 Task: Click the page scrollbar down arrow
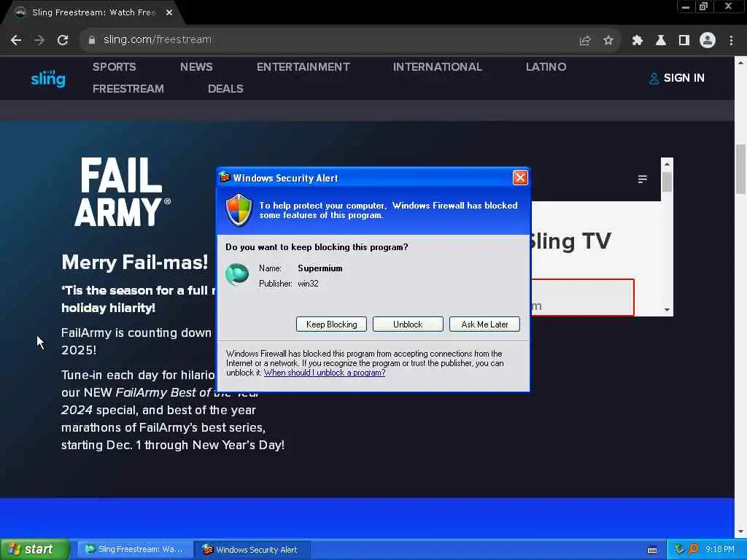pos(740,532)
